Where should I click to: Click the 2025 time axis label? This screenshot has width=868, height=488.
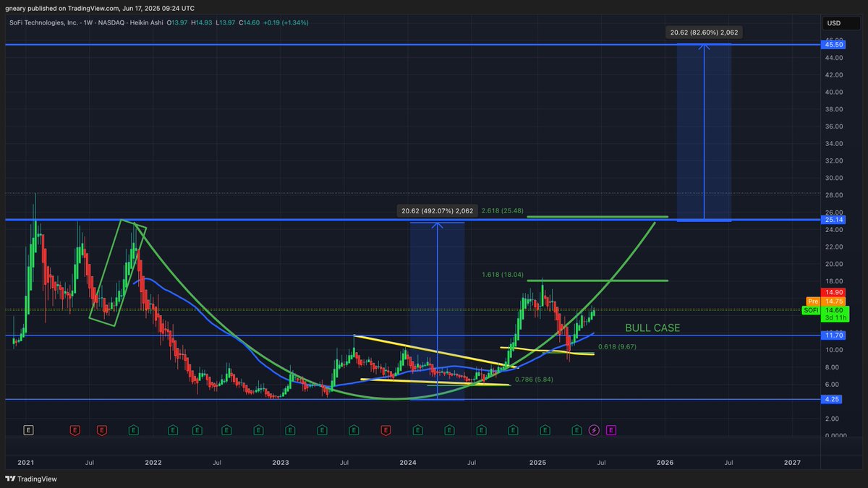pyautogui.click(x=536, y=462)
